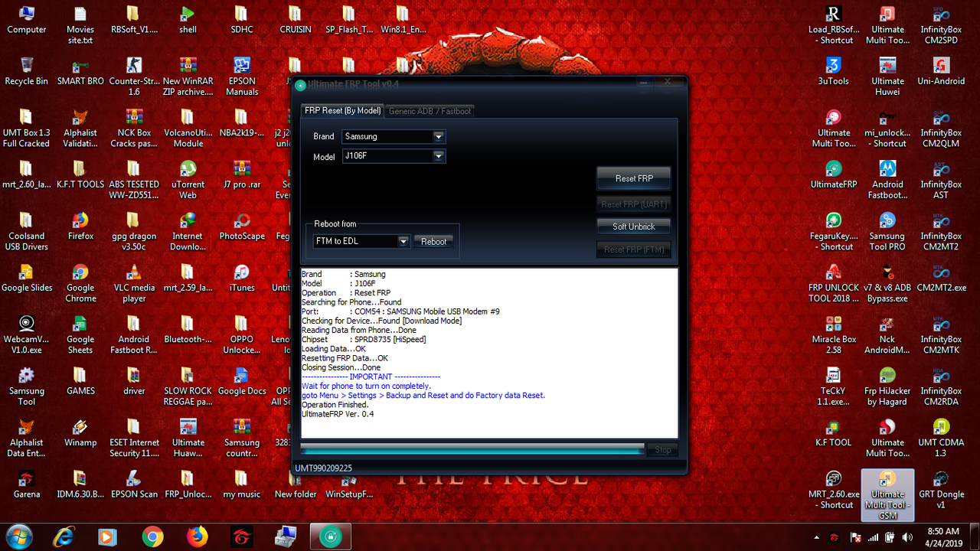The height and width of the screenshot is (551, 980).
Task: Expand the Reboot from FTM to EDL dropdown
Action: click(x=361, y=241)
